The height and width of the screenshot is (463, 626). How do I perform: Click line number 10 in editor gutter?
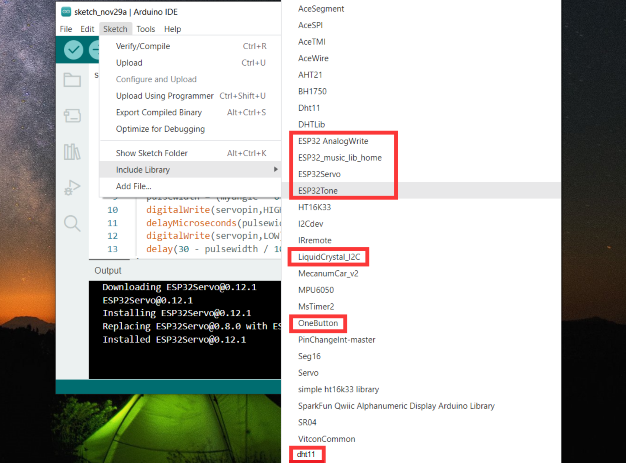113,210
